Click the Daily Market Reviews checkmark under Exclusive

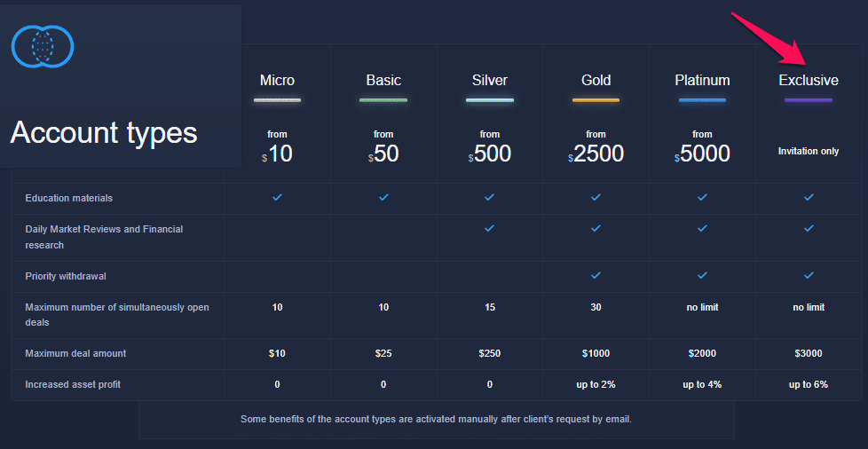click(x=809, y=228)
